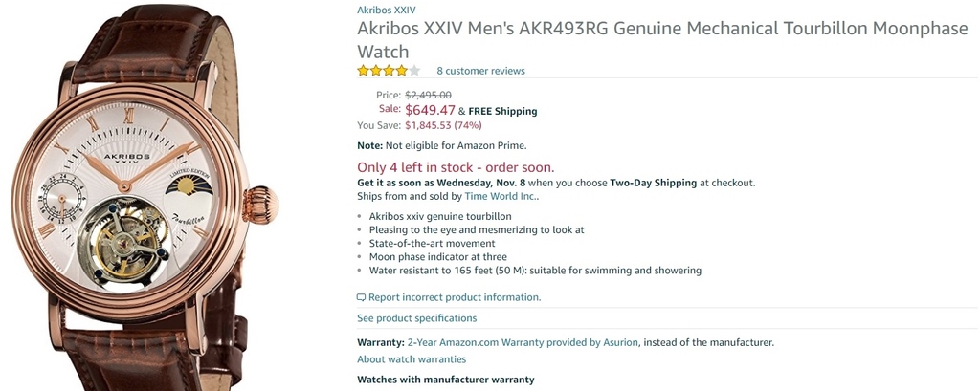The height and width of the screenshot is (391, 980).
Task: Open the Akribos XXIV brand link
Action: tap(386, 10)
